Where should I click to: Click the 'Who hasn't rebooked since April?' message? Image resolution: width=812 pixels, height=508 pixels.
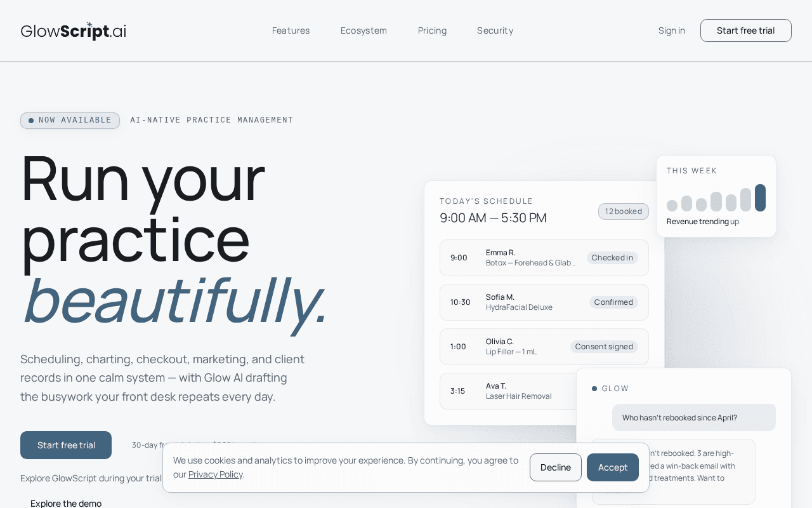pos(694,418)
